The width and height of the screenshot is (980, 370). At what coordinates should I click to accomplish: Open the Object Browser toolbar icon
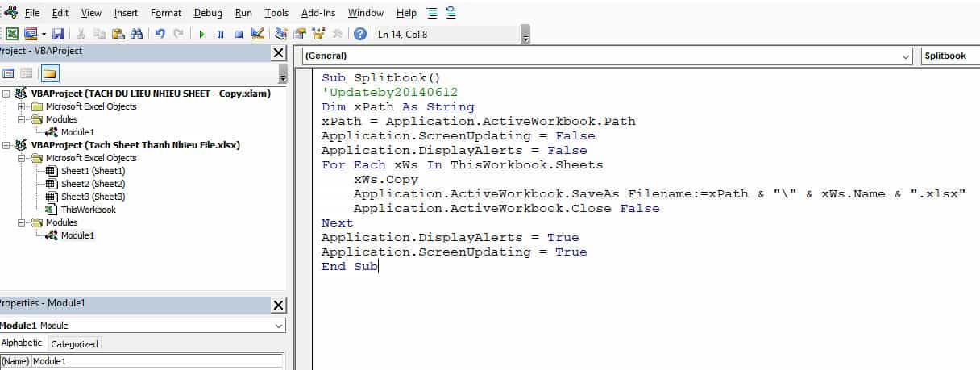[318, 34]
